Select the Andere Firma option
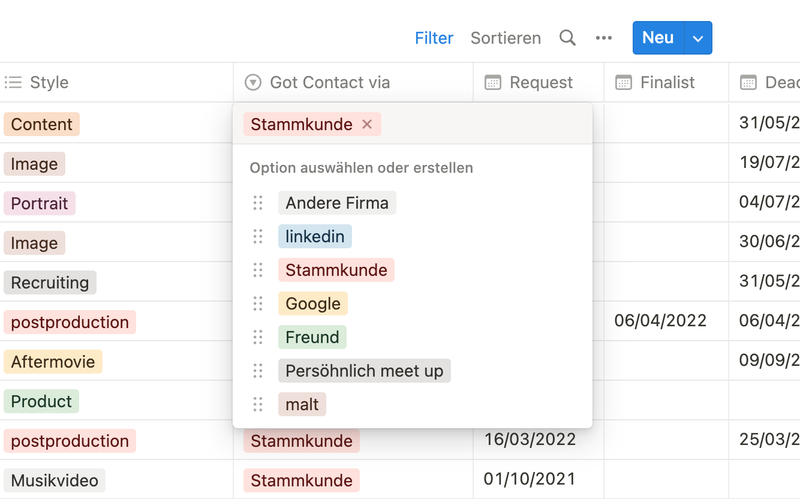This screenshot has height=499, width=800. click(337, 203)
